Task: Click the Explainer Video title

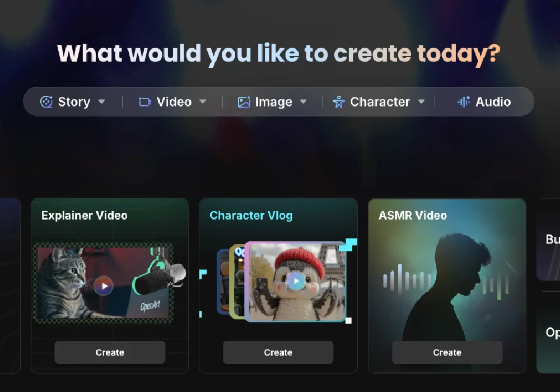Action: click(85, 216)
